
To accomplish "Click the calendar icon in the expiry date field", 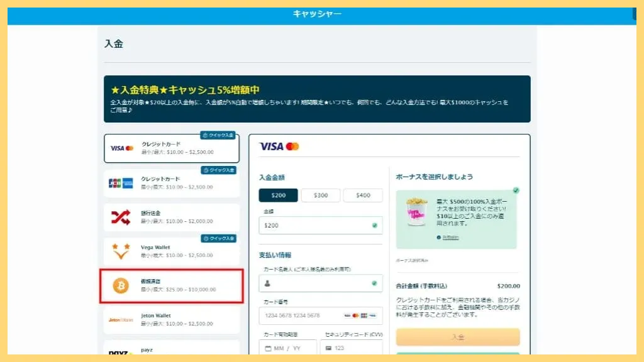I will [269, 346].
